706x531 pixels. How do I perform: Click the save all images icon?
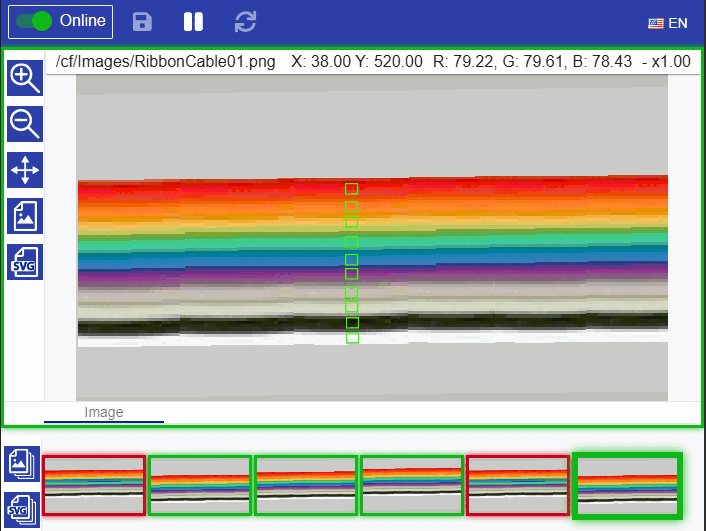pos(22,464)
